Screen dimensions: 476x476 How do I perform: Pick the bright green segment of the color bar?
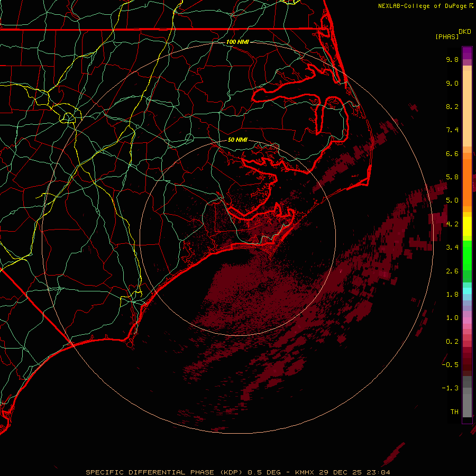467,255
